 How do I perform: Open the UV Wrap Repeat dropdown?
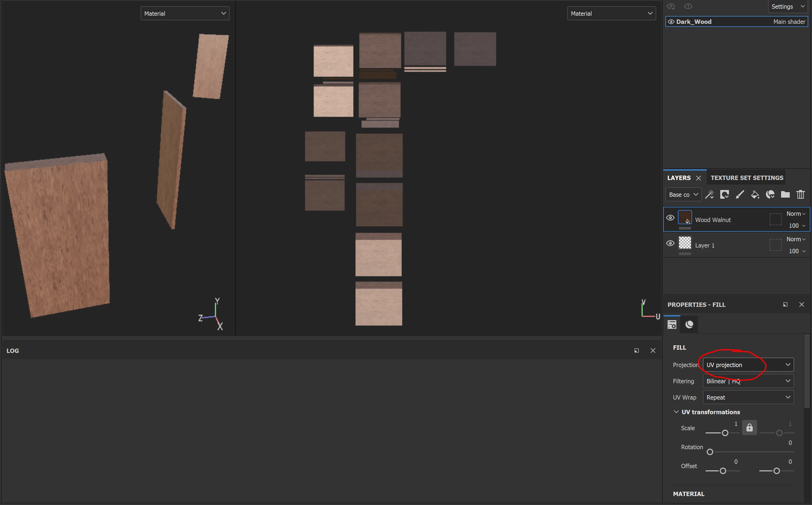(748, 397)
